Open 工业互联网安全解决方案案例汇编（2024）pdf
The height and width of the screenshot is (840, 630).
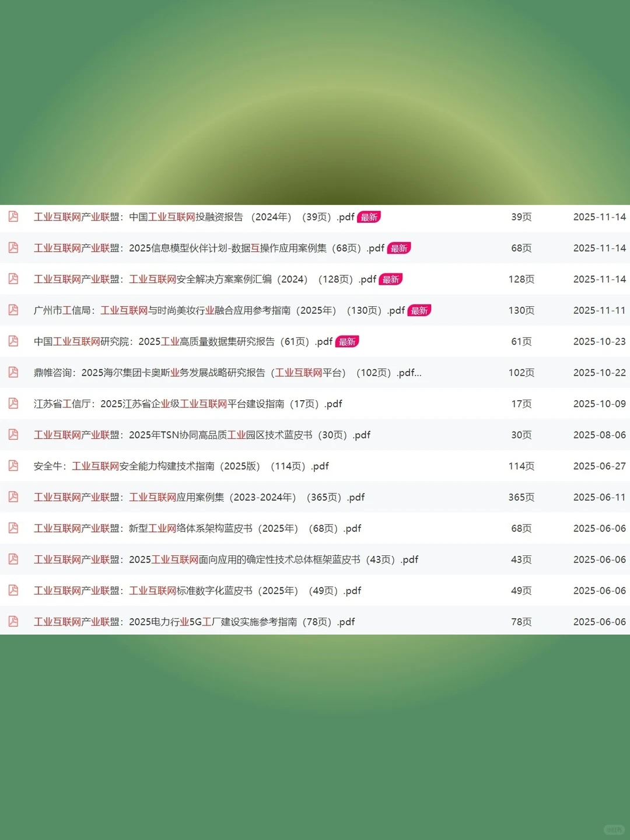pos(205,279)
